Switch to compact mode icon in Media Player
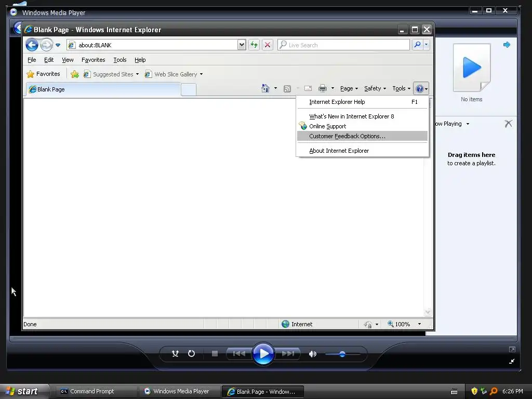The height and width of the screenshot is (399, 532). (512, 362)
